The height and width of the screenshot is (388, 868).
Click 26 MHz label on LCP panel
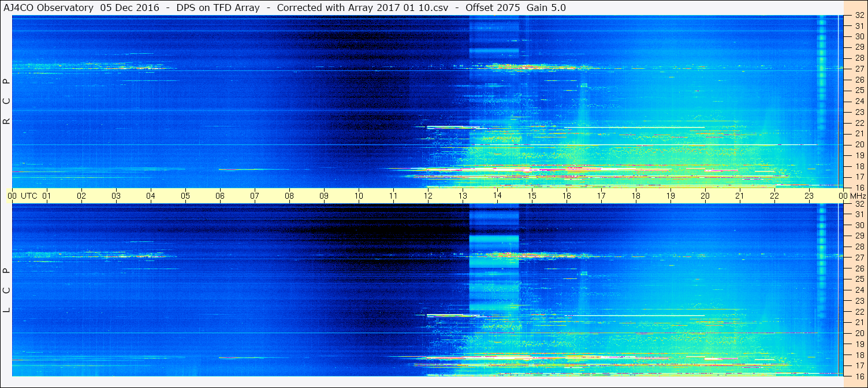pyautogui.click(x=859, y=268)
